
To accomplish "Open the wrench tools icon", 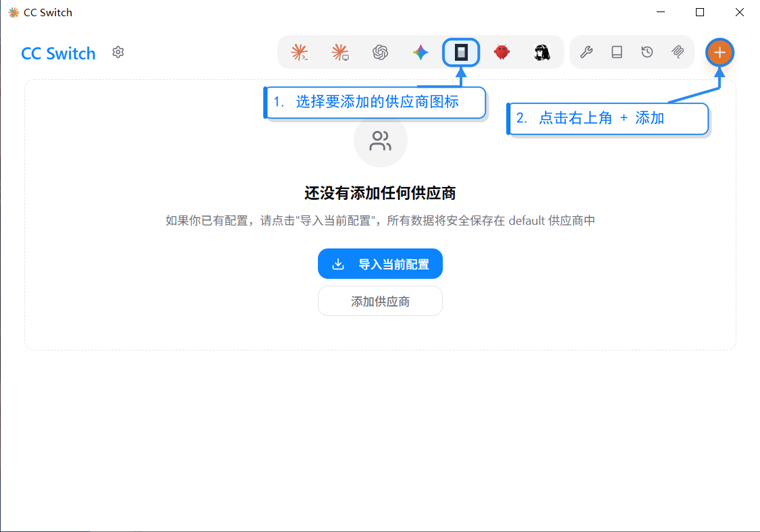I will pyautogui.click(x=587, y=52).
